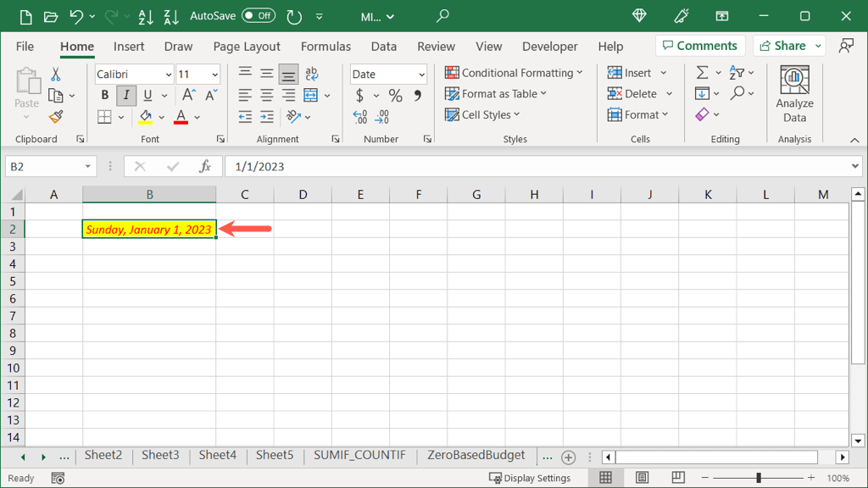
Task: Open Name Box dropdown arrow
Action: point(87,167)
